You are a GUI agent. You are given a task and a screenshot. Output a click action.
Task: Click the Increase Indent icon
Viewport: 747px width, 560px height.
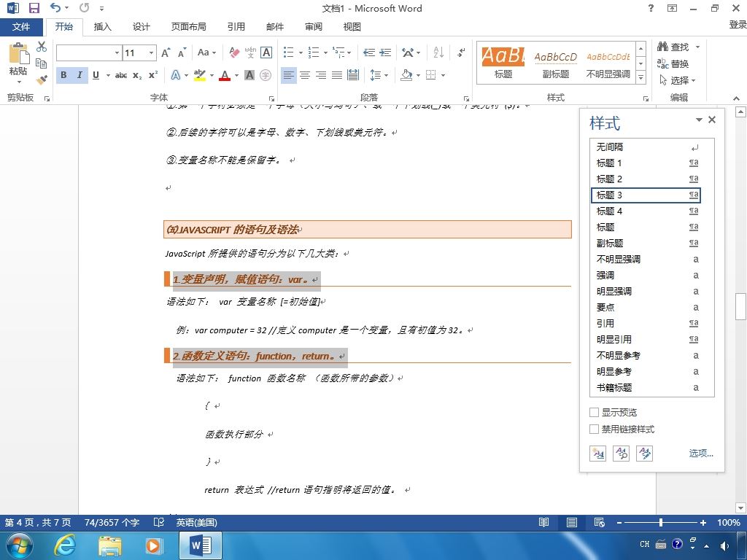click(385, 52)
